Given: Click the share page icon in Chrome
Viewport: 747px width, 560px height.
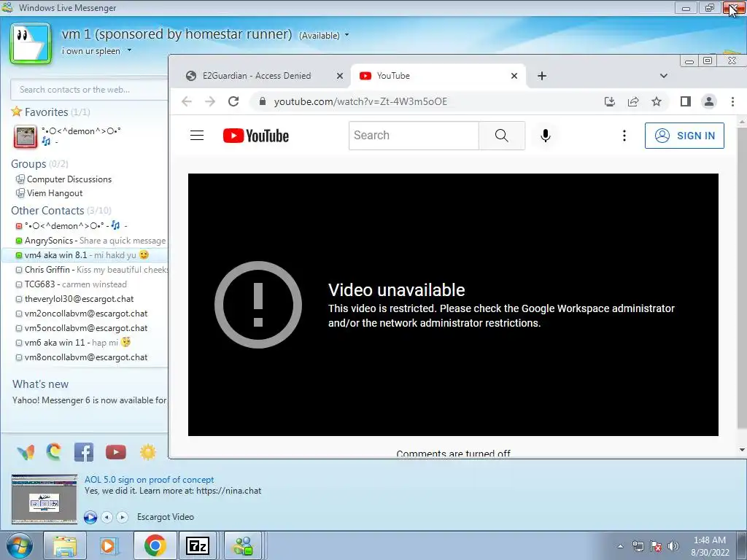Looking at the screenshot, I should (633, 101).
